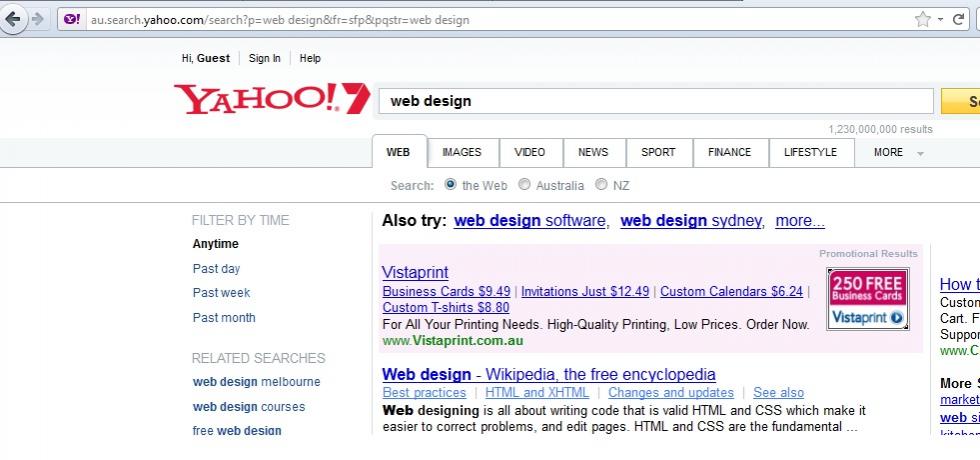Open the 'Best practices' sublink
The image size is (980, 460).
pyautogui.click(x=424, y=392)
